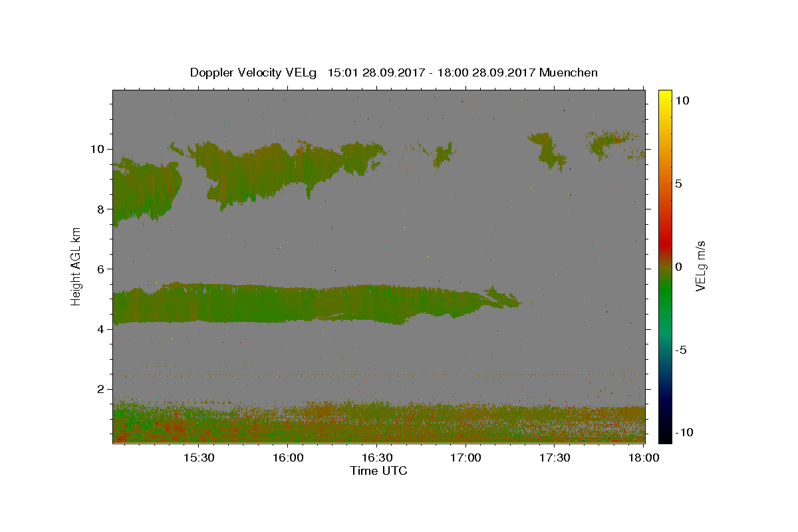Click the 18:00 time axis tick label
The height and width of the screenshot is (532, 798).
click(x=643, y=458)
